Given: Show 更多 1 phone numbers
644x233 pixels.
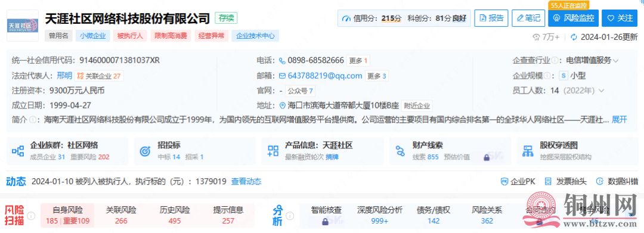Looking at the screenshot, I should pos(358,61).
